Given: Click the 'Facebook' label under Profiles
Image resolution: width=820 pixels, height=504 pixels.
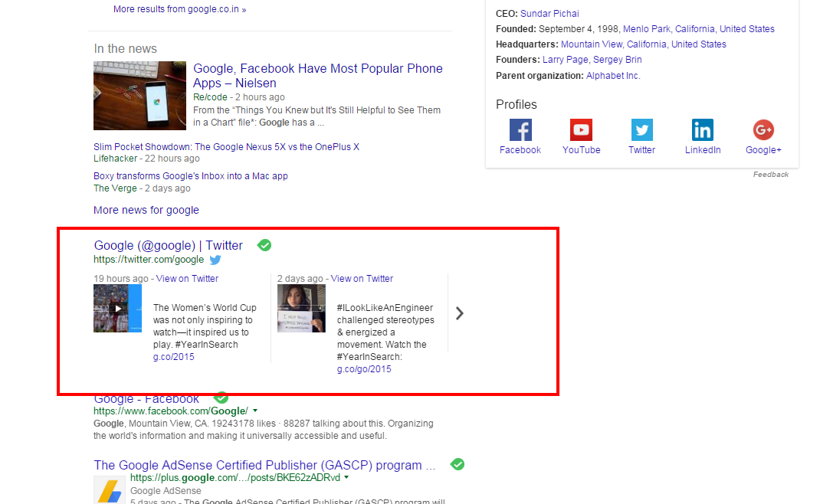Looking at the screenshot, I should [x=520, y=150].
